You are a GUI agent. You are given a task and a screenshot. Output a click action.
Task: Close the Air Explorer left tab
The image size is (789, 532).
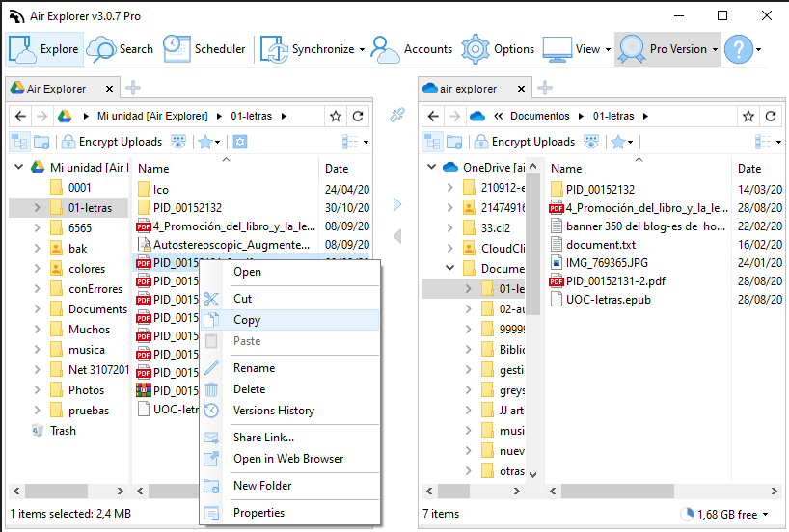[x=109, y=89]
